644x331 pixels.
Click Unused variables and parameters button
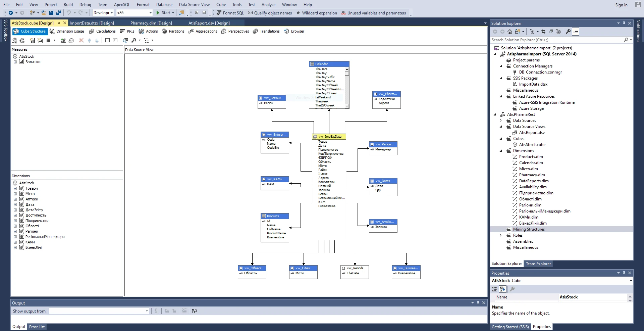pos(373,13)
